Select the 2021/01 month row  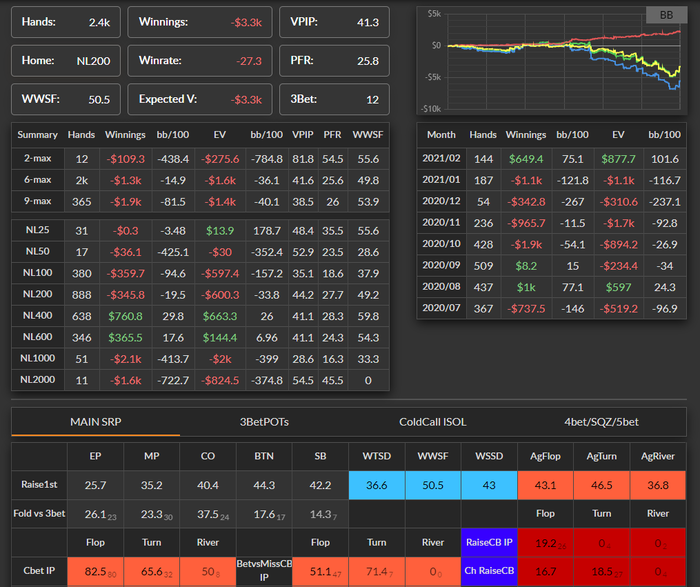click(x=551, y=180)
